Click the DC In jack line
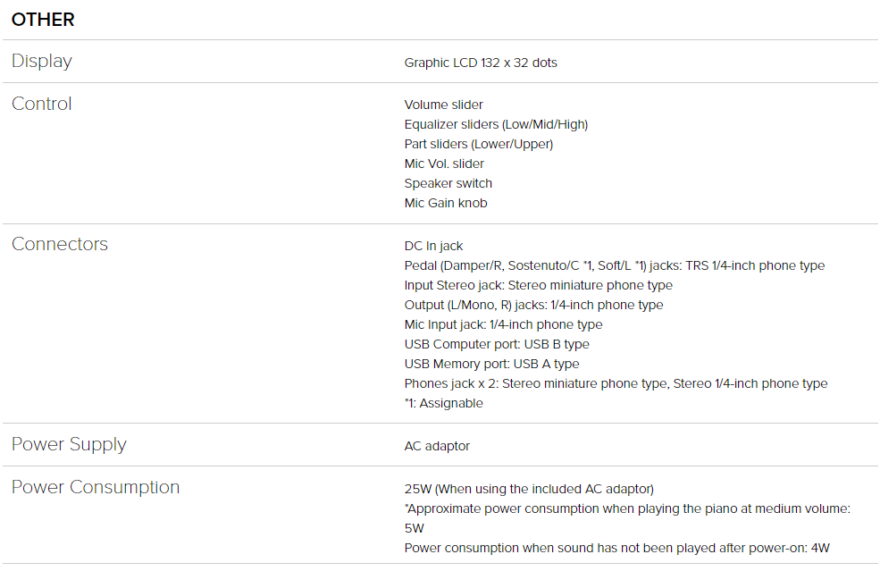The height and width of the screenshot is (588, 880). [x=433, y=246]
